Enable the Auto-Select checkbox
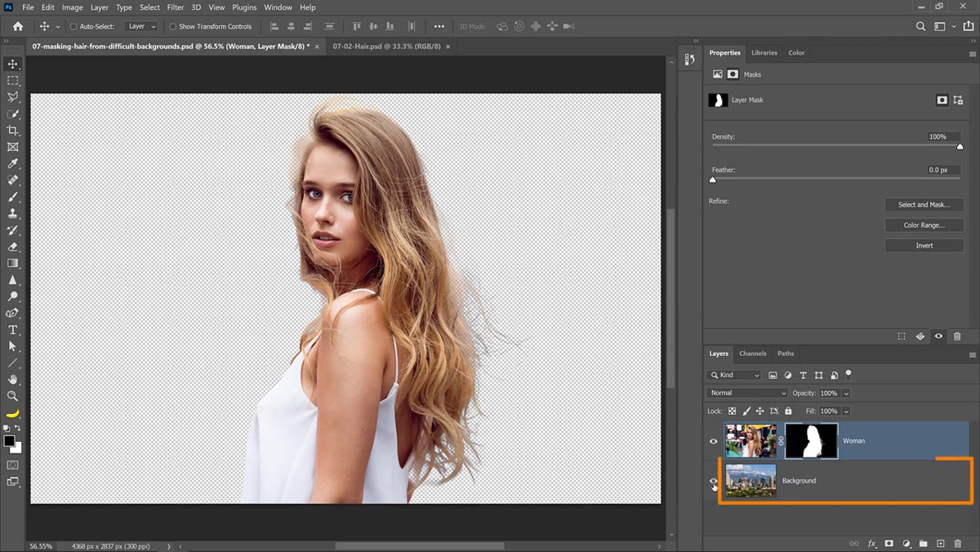Screen dimensions: 980x552 [73, 26]
